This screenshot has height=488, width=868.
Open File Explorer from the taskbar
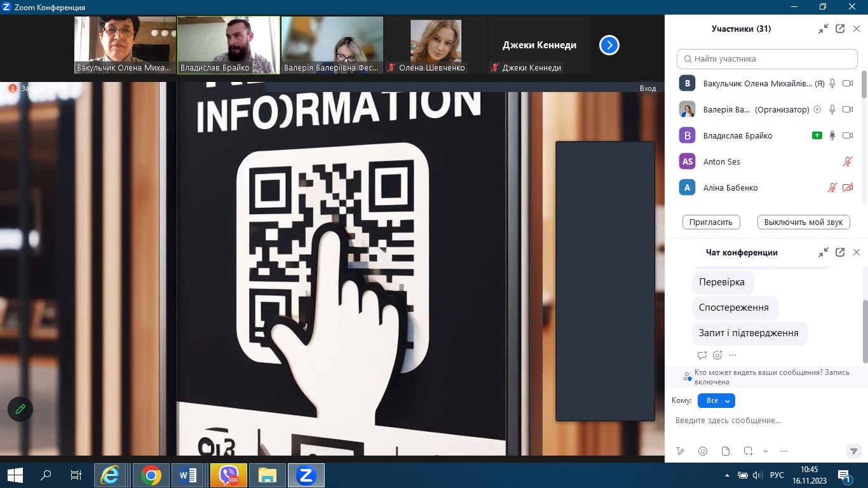click(268, 475)
